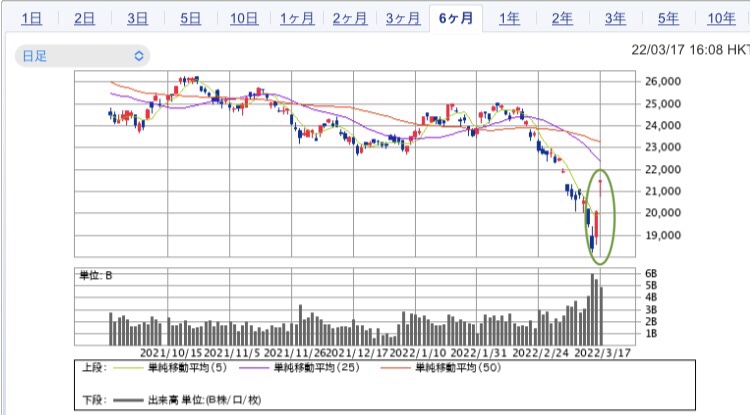Image resolution: width=750 pixels, height=415 pixels.
Task: Click the 2022/1/31 date label
Action: [x=479, y=353]
